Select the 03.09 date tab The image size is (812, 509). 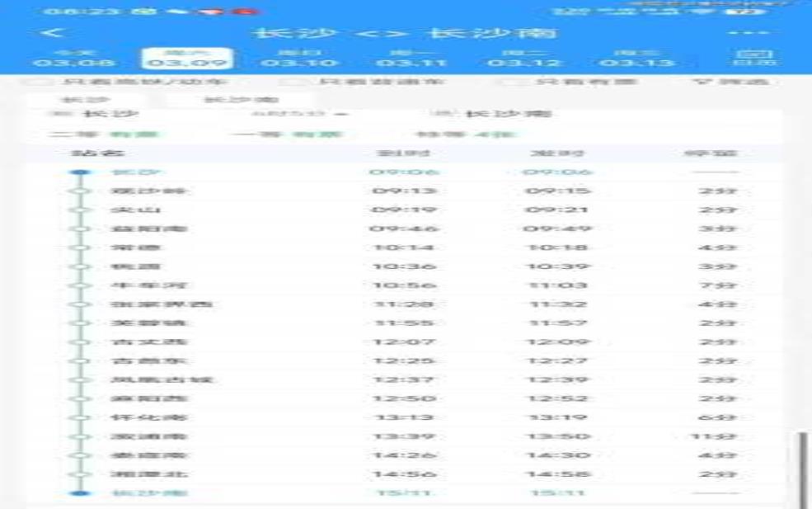coord(187,59)
